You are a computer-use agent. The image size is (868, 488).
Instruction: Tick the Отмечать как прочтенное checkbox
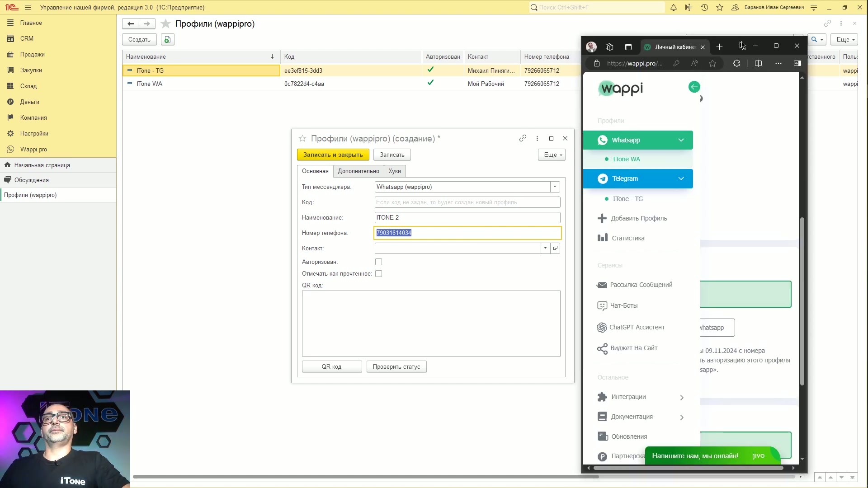click(x=379, y=274)
